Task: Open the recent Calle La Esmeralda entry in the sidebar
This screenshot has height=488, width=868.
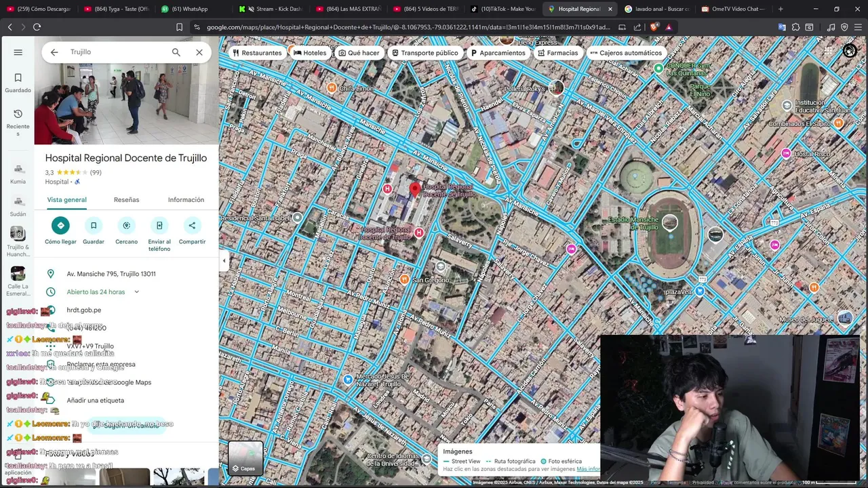Action: [18, 281]
